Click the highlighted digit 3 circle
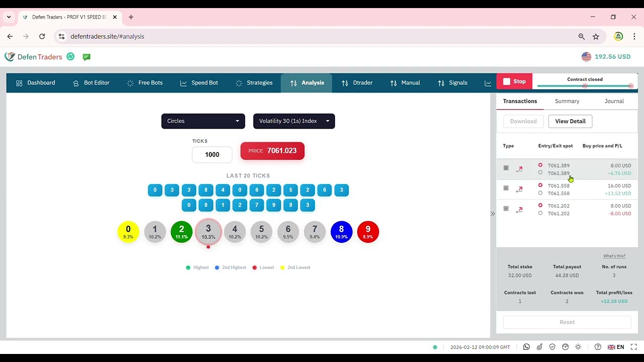Image resolution: width=644 pixels, height=362 pixels. [x=208, y=232]
